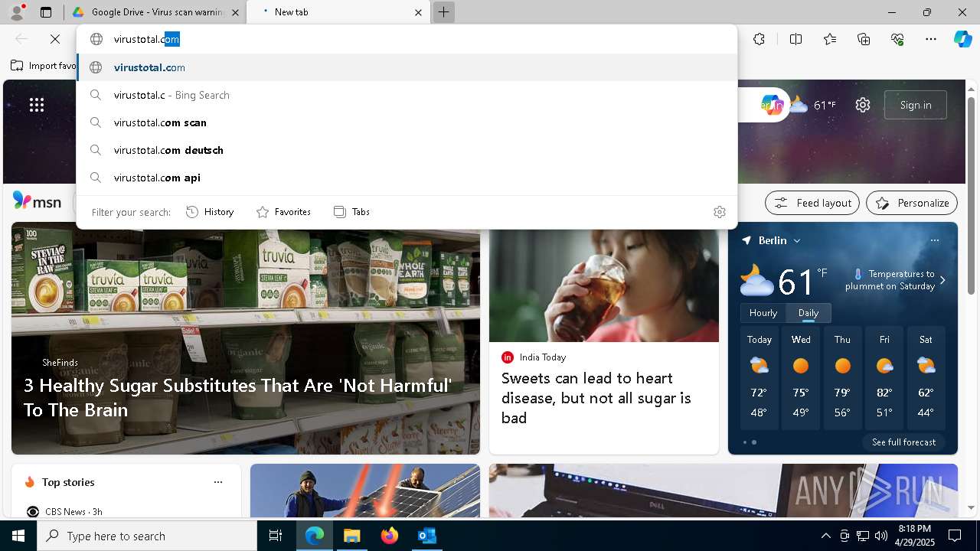Select Sat forecast column

click(x=926, y=377)
